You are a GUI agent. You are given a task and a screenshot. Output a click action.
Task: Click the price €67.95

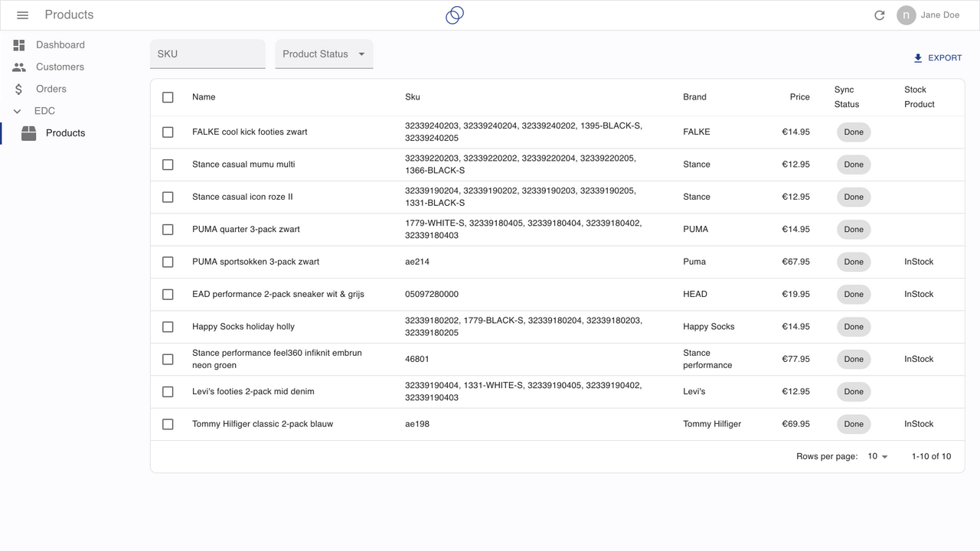click(x=795, y=262)
